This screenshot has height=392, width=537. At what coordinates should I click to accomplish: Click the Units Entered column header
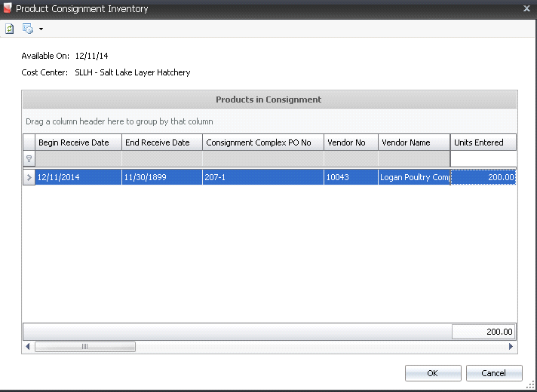coord(483,142)
